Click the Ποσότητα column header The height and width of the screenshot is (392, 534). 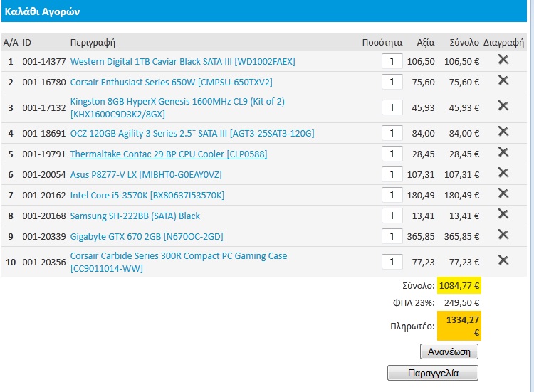click(x=382, y=43)
